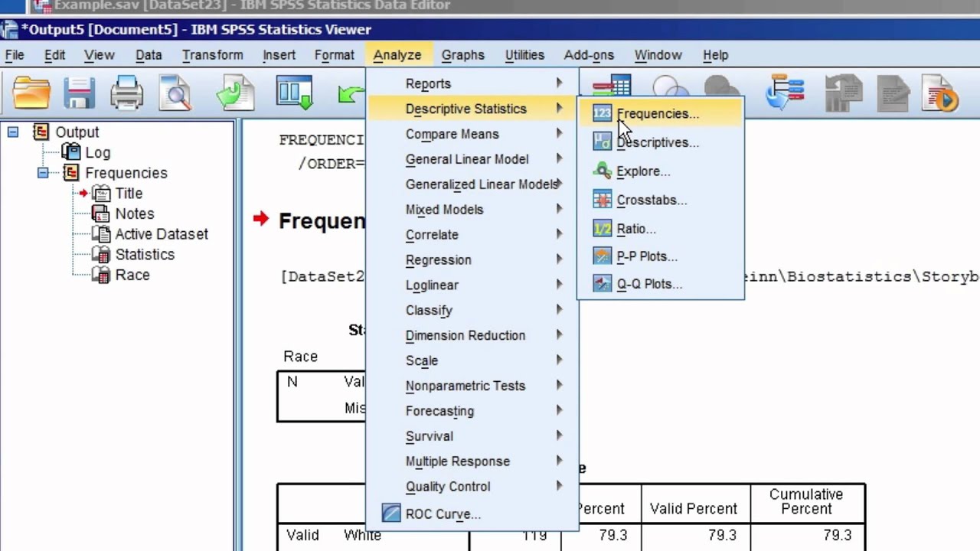Click the Open folder toolbar icon

(31, 93)
